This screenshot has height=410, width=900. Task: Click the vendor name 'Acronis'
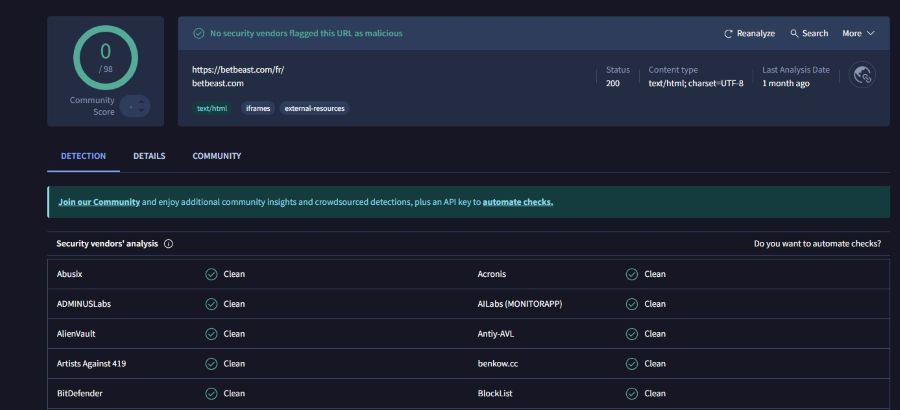492,274
